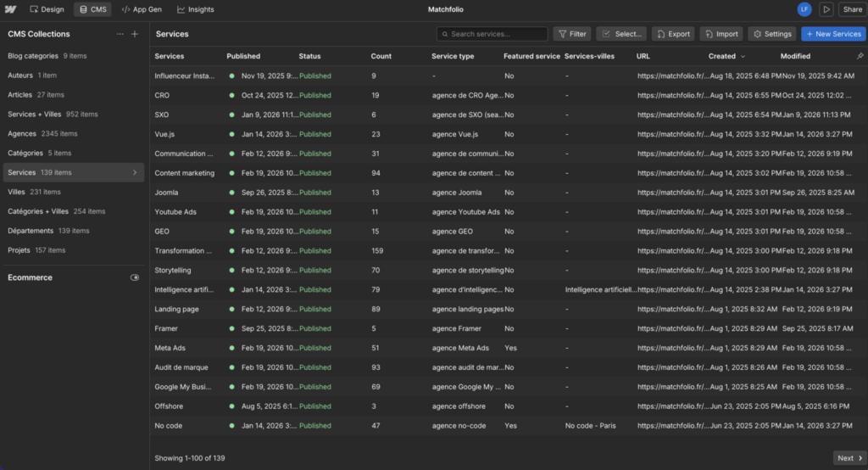
Task: Click the Select... button
Action: tap(621, 34)
